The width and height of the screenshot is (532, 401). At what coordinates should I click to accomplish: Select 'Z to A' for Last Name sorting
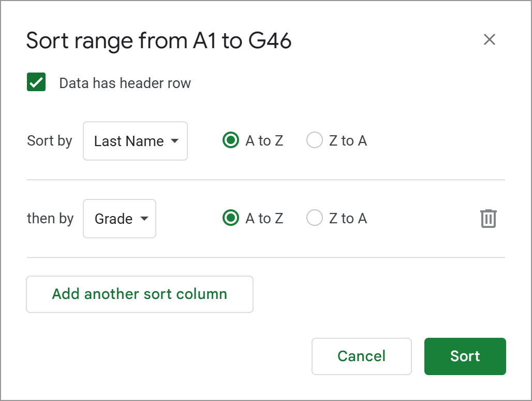315,140
